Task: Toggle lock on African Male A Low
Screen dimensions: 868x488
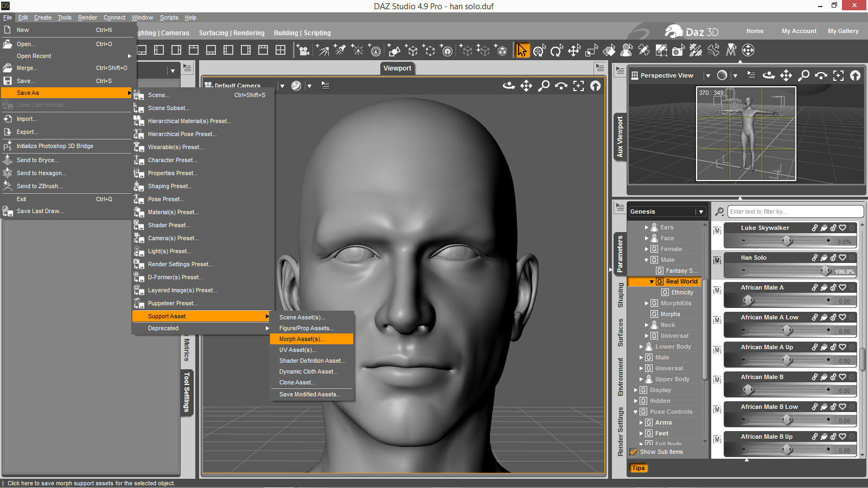Action: [833, 317]
